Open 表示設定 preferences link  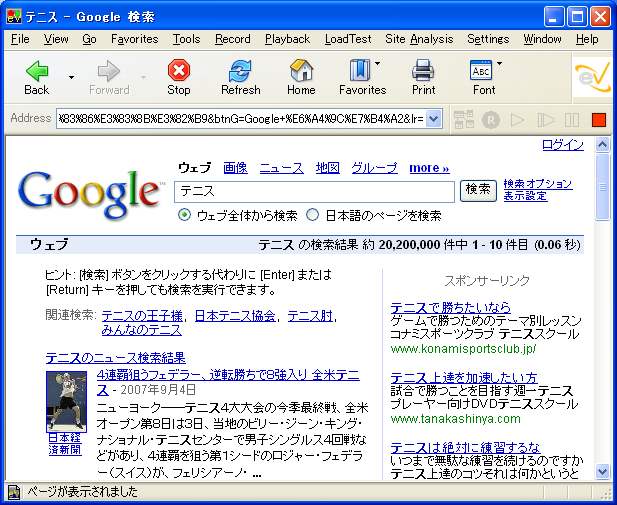coord(525,196)
